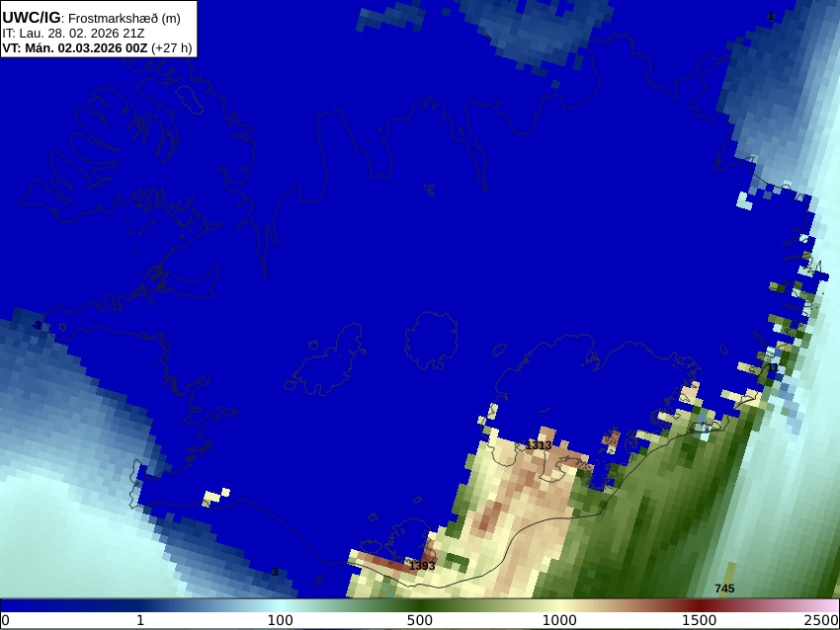Click the 1393 value label on the map
Viewport: 840px width, 630px height.
[422, 565]
